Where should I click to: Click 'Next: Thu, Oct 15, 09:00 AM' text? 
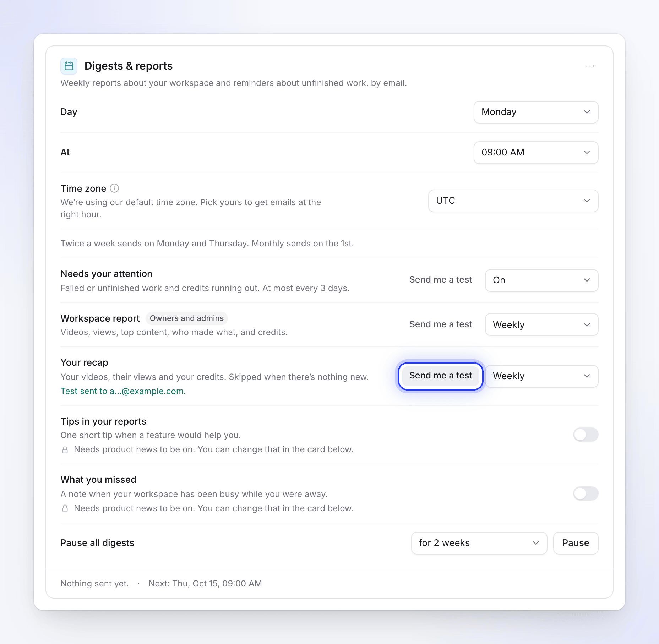pyautogui.click(x=205, y=584)
